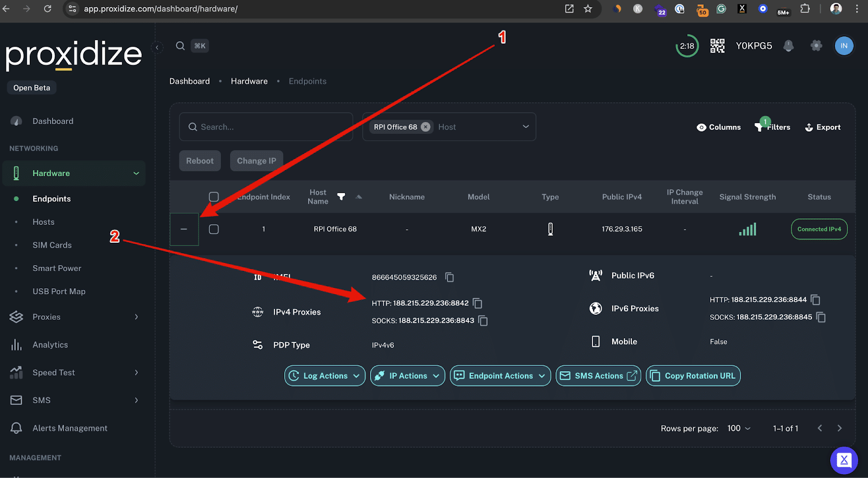This screenshot has height=478, width=868.
Task: Collapse the expanded endpoint row details
Action: (x=184, y=229)
